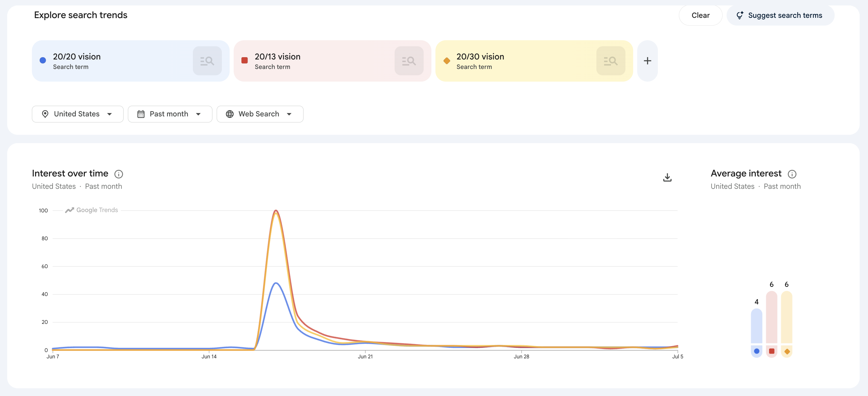Click the calendar icon in date filter
The width and height of the screenshot is (868, 396).
[141, 114]
